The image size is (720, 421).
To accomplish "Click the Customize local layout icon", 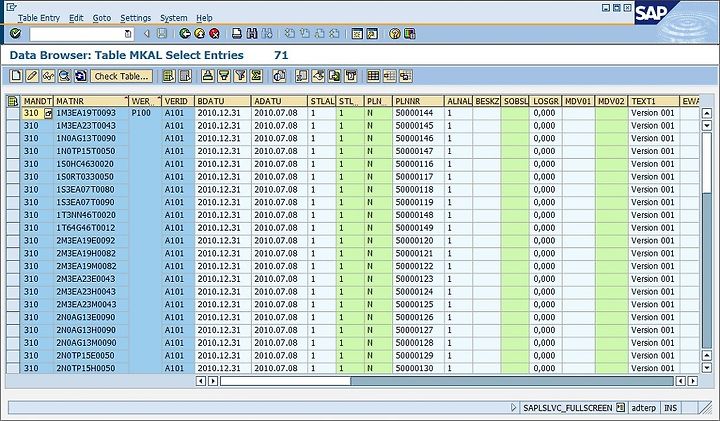I will coord(410,34).
